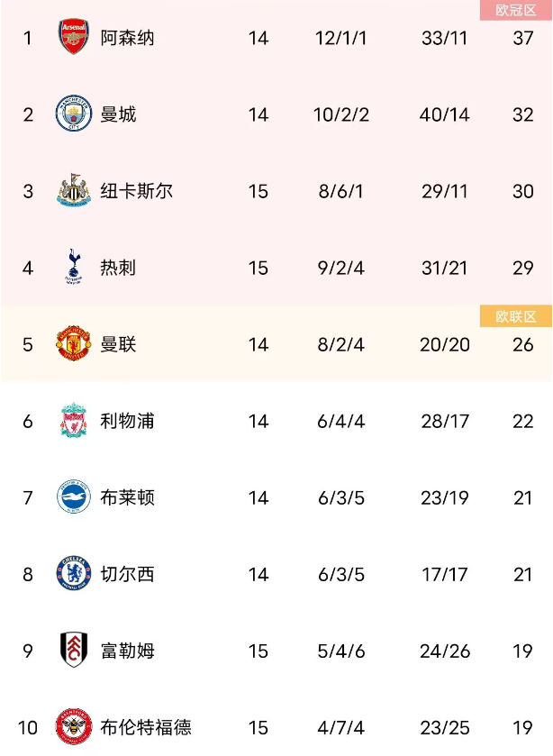The height and width of the screenshot is (756, 553).
Task: Select team name 纽卡斯尔
Action: coord(136,192)
